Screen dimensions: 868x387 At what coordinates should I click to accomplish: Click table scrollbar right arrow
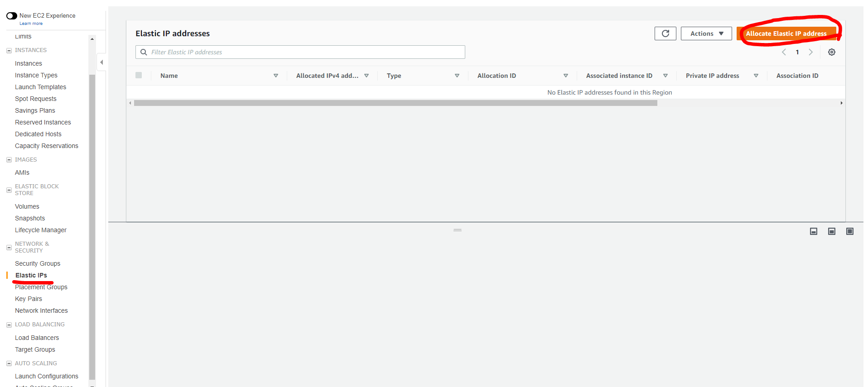pyautogui.click(x=841, y=103)
